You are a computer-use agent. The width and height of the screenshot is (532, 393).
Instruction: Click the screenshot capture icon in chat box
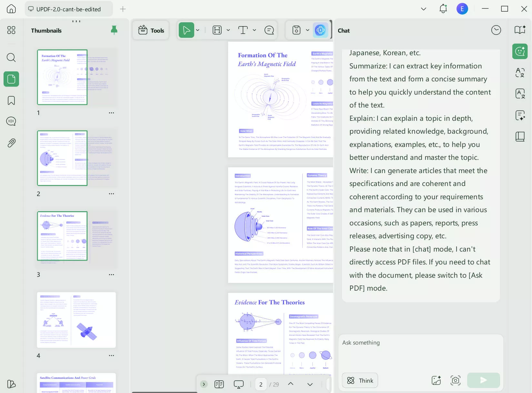[x=456, y=380]
